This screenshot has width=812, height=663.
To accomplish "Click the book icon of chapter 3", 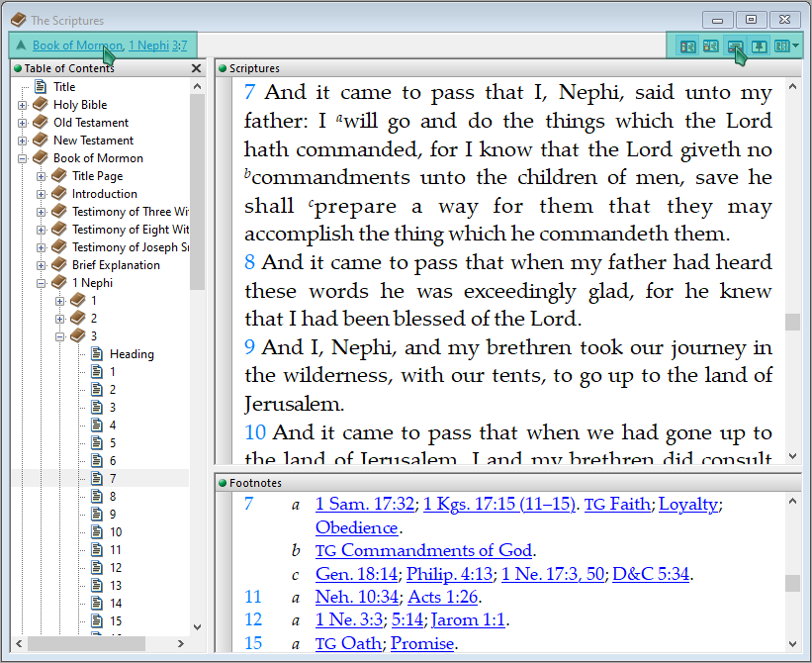I will tap(78, 335).
